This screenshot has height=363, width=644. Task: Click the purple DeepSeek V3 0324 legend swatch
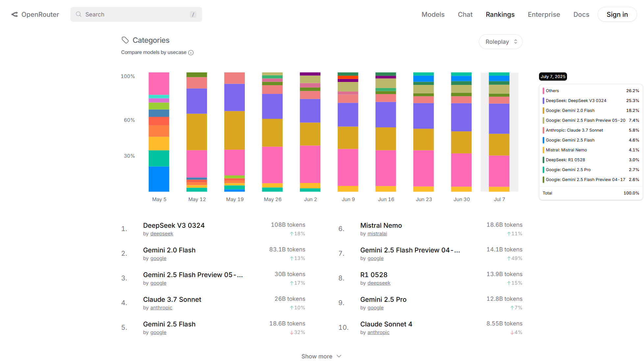coord(543,101)
